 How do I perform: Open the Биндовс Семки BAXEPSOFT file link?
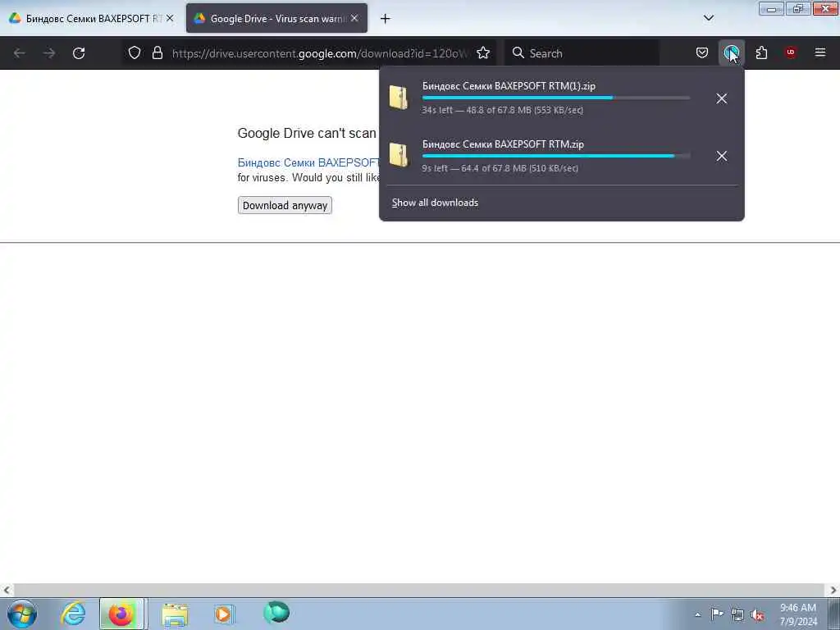point(308,162)
